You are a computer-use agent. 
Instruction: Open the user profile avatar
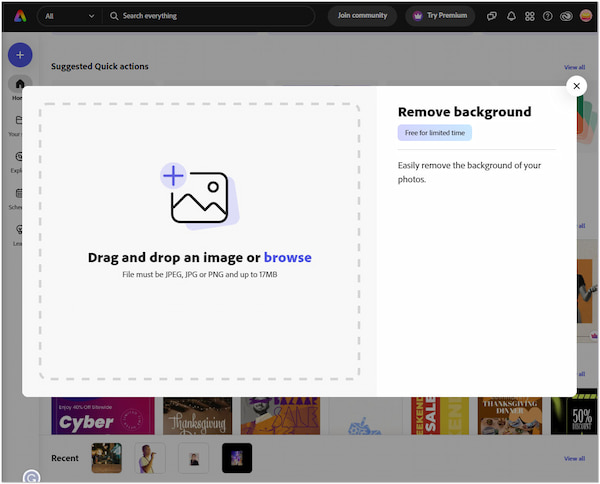tap(585, 16)
